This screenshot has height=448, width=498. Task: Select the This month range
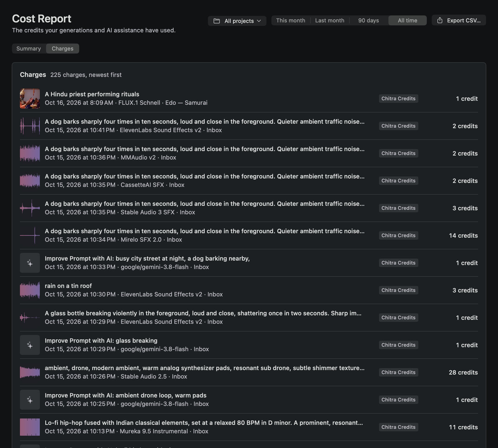pyautogui.click(x=291, y=21)
